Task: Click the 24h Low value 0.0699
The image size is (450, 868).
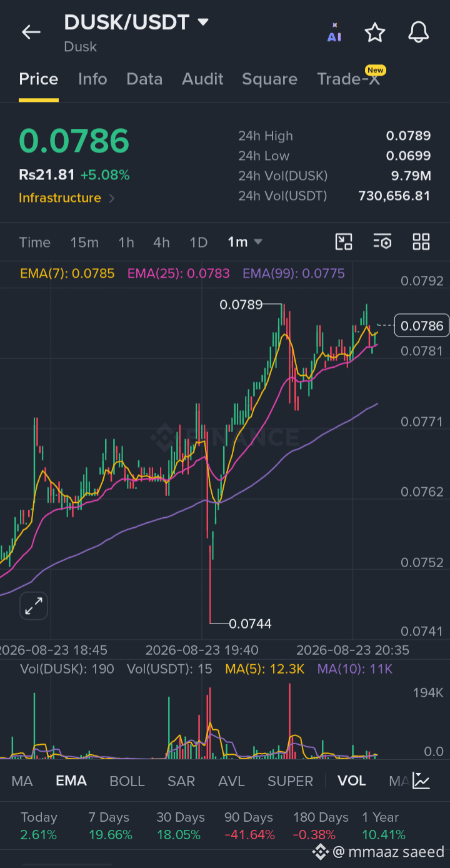Action: point(408,156)
